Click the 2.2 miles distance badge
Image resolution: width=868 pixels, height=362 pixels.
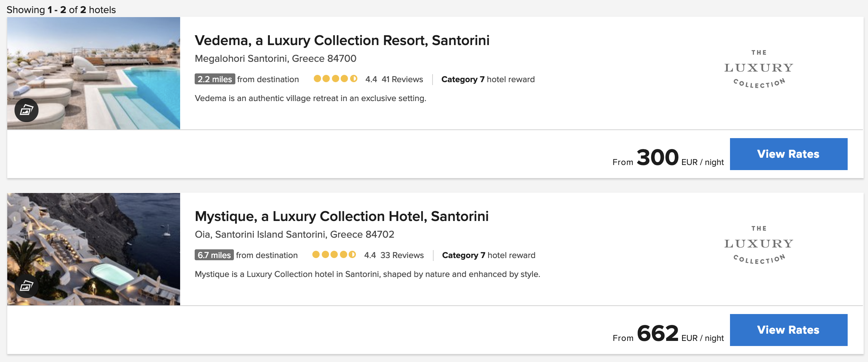[215, 79]
